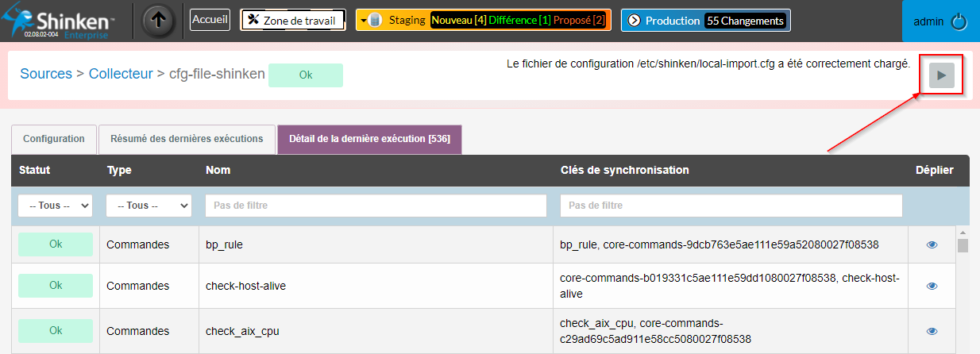The height and width of the screenshot is (354, 980).
Task: Click the Production arrow icon
Action: [634, 21]
